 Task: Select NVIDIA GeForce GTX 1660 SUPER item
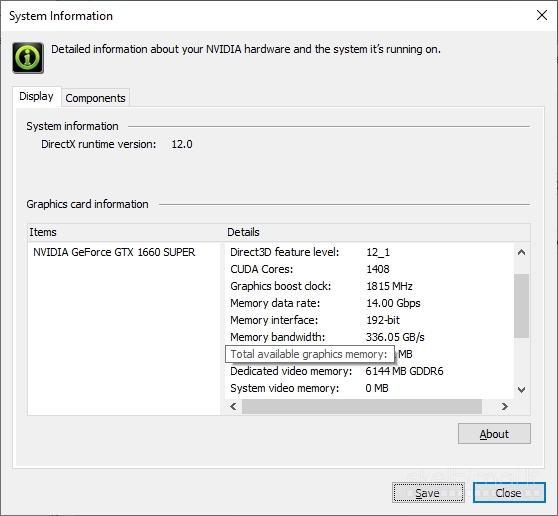[x=114, y=252]
